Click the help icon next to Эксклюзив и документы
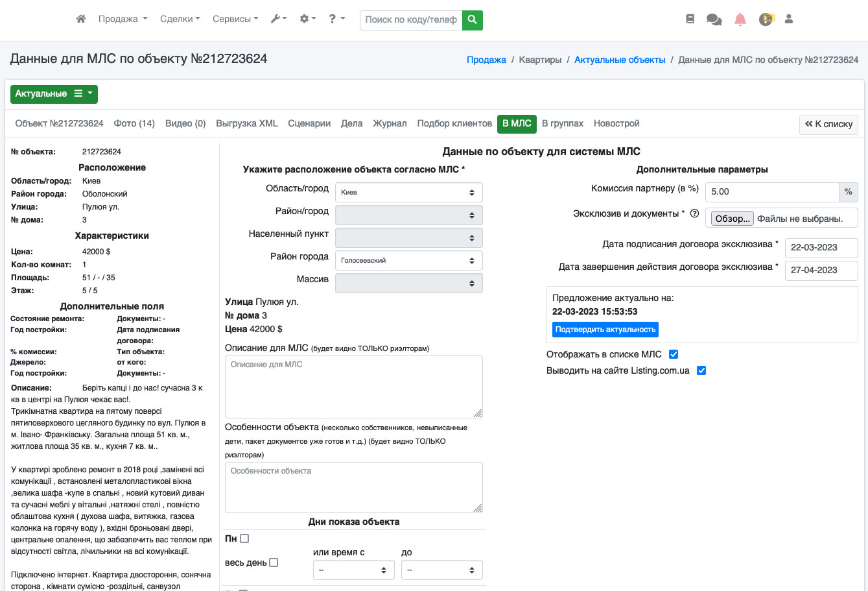 click(694, 213)
